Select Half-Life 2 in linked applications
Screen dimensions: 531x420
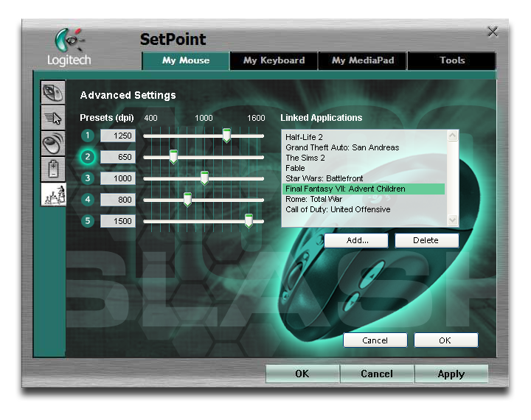coord(304,137)
